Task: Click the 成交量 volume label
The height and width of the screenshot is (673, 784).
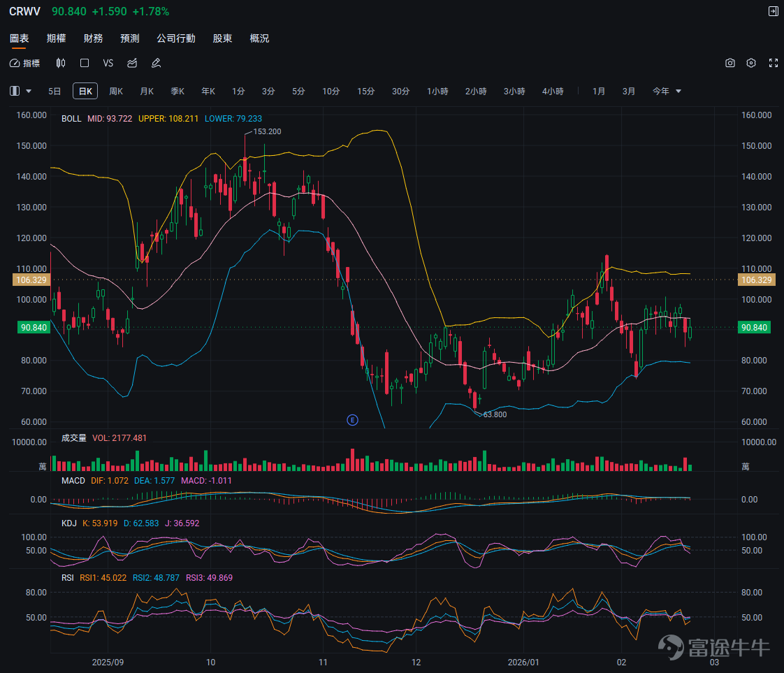Action: pos(73,438)
